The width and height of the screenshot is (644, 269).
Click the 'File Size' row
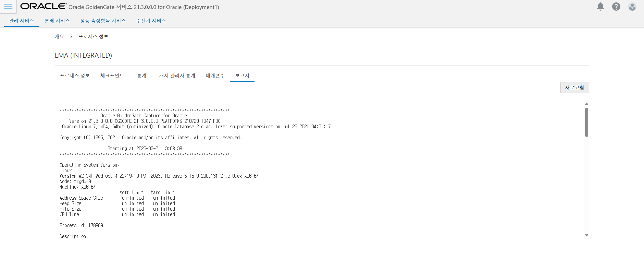point(117,209)
